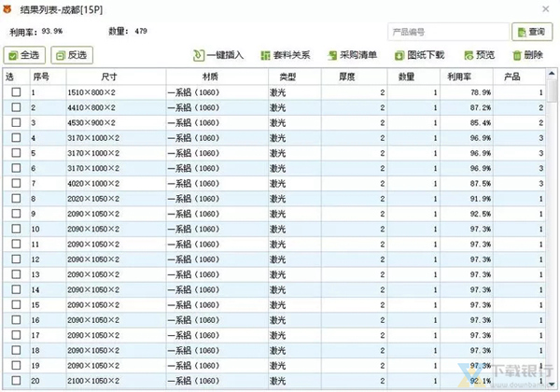Click the 材质 column header

coord(217,77)
